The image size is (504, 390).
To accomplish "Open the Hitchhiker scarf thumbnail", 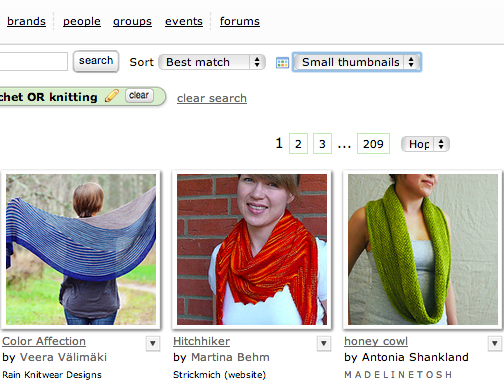I will pos(252,249).
